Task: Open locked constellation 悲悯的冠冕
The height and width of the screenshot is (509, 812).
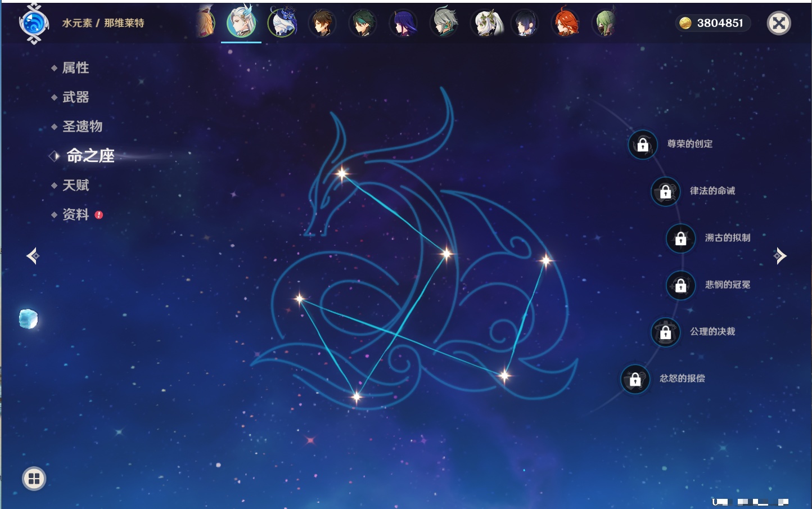Action: 681,285
